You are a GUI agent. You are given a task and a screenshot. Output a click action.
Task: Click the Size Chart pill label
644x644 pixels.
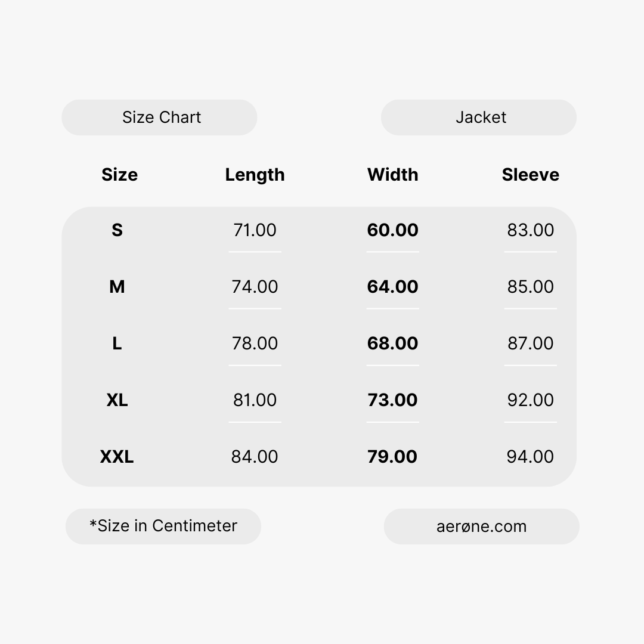tap(161, 117)
